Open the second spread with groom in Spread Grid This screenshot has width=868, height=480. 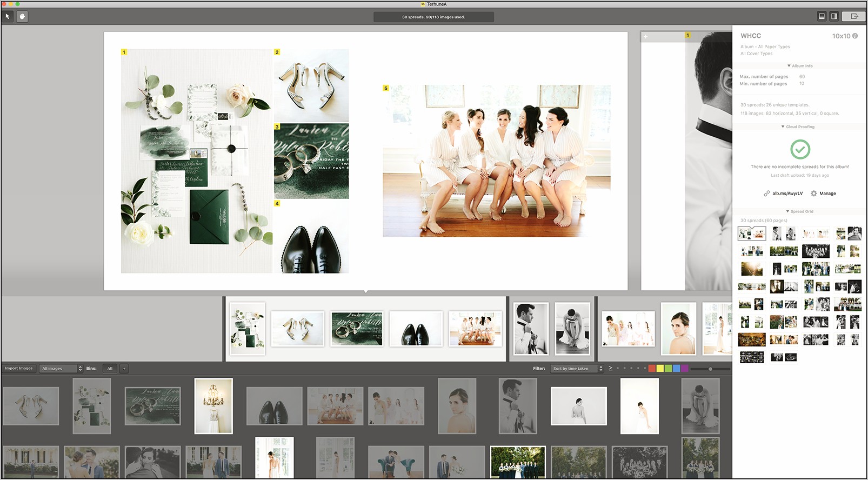pos(784,234)
